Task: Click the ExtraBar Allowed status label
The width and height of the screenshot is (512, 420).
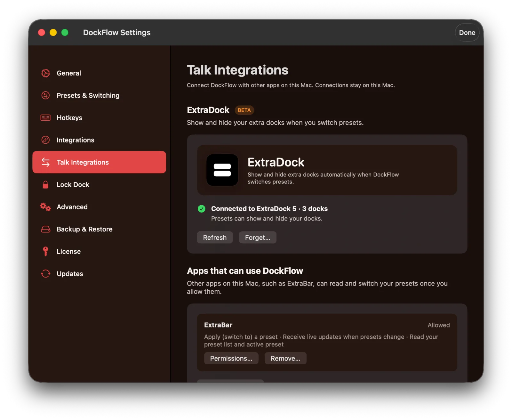Action: pos(439,325)
